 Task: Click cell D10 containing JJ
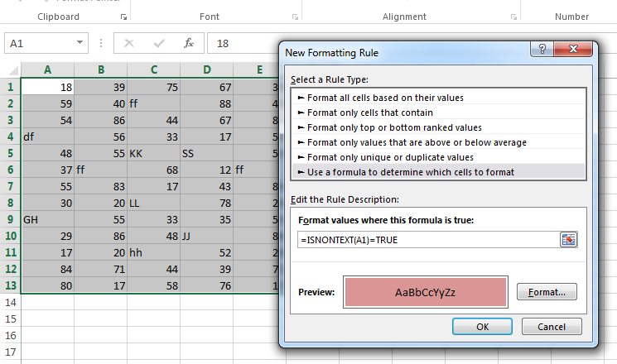pyautogui.click(x=207, y=236)
